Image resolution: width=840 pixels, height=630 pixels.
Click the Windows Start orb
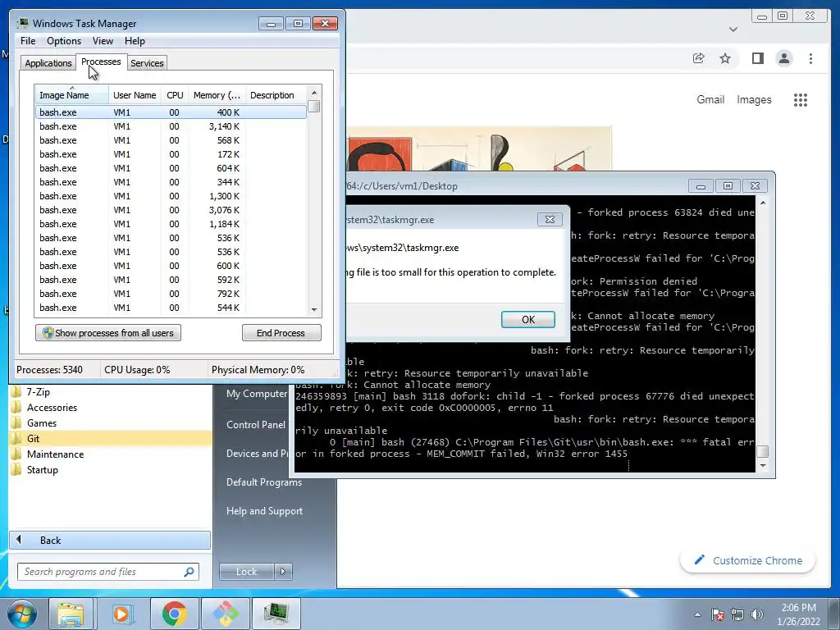(22, 614)
